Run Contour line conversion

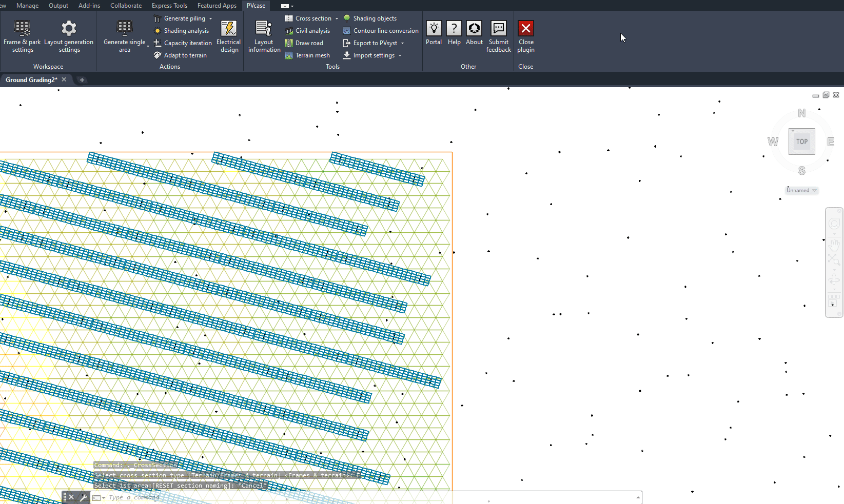coord(381,31)
